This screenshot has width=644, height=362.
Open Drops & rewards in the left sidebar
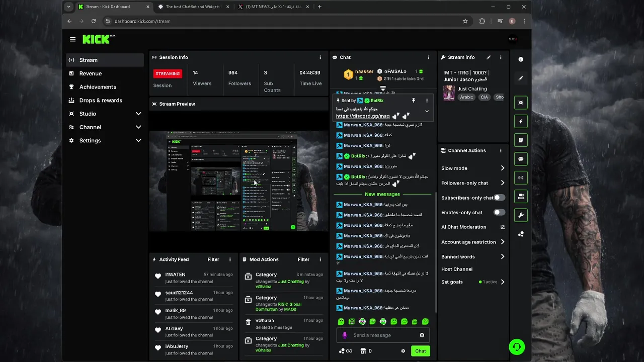point(105,100)
